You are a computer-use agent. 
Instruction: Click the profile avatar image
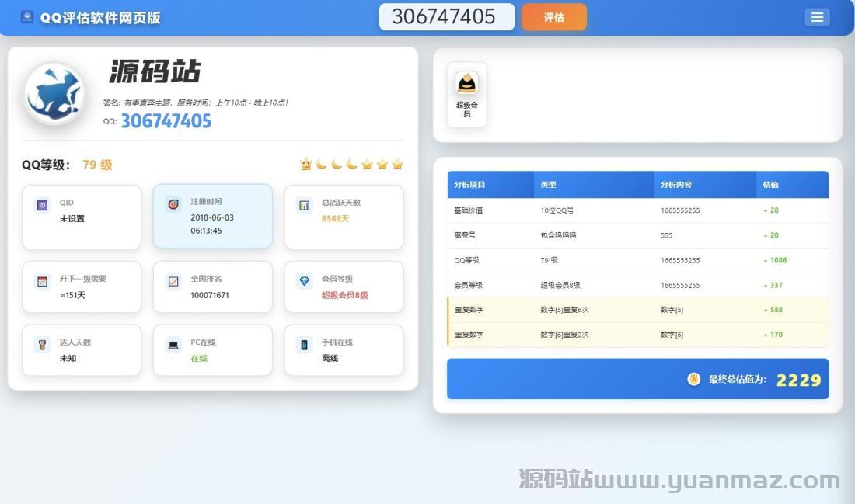(54, 92)
